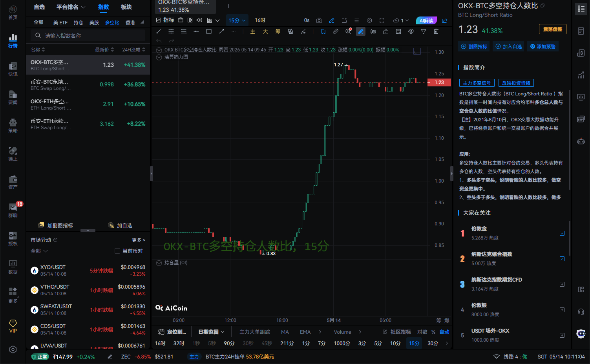Open the 策略 strategy robot icon
The height and width of the screenshot is (364, 590).
(13, 125)
